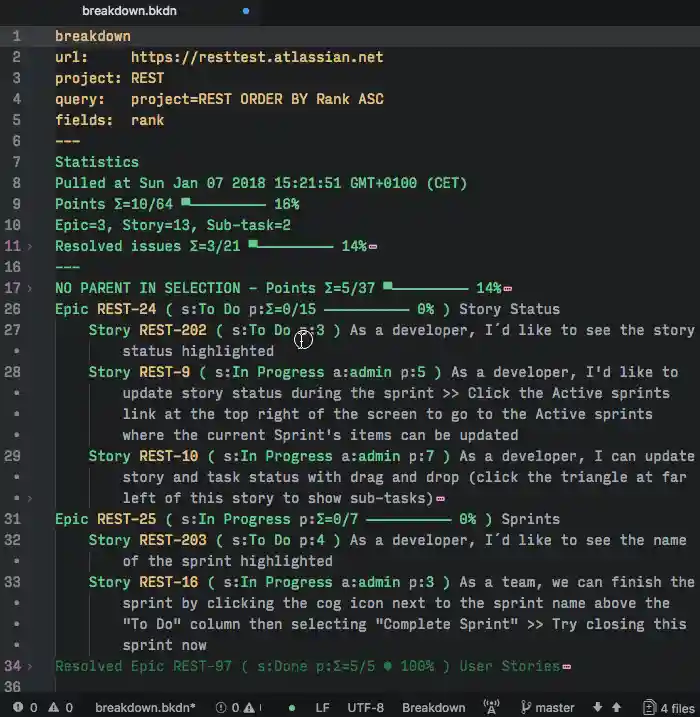Click the second warning triangle in status bar
The height and width of the screenshot is (717, 700).
249,708
